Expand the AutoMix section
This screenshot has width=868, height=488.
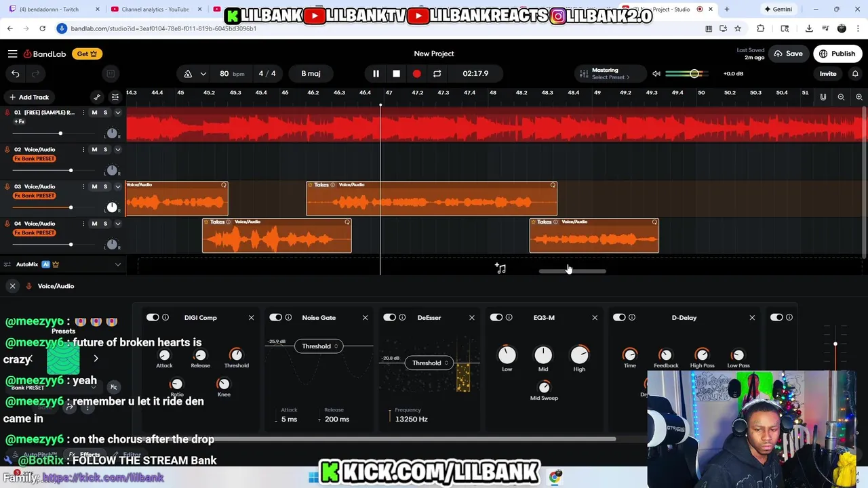117,264
